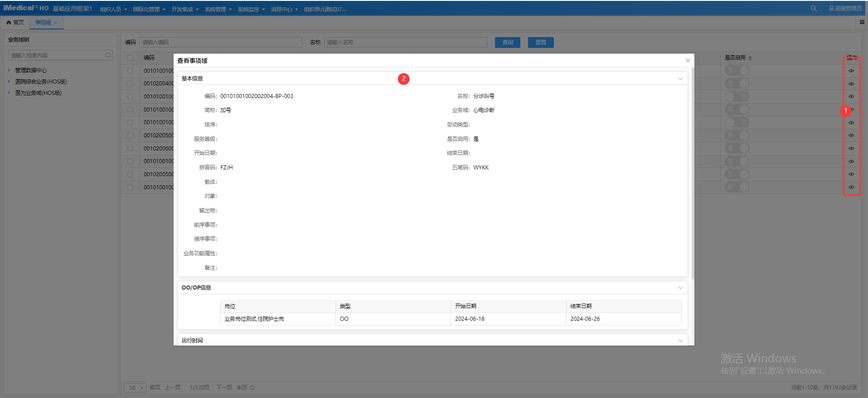868x398 pixels.
Task: Click the 1/120页 page indicator
Action: 199,388
